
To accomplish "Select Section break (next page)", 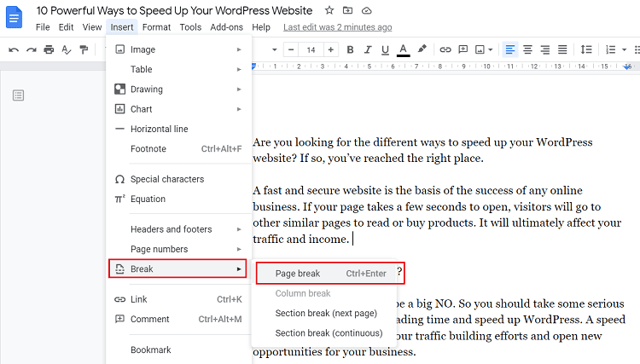I will (x=325, y=313).
